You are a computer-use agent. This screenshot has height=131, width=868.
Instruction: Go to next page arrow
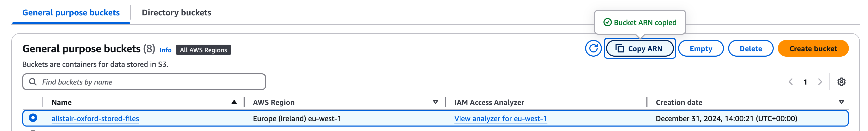tap(820, 82)
